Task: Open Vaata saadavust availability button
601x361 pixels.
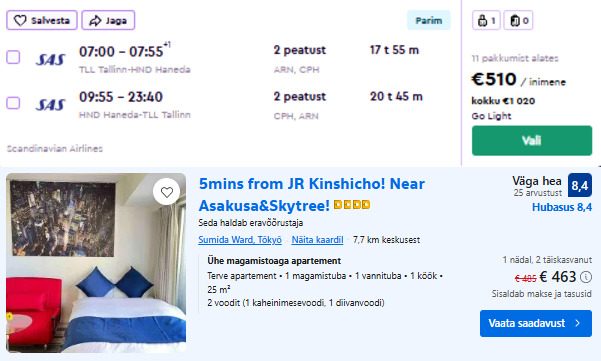Action: click(535, 323)
